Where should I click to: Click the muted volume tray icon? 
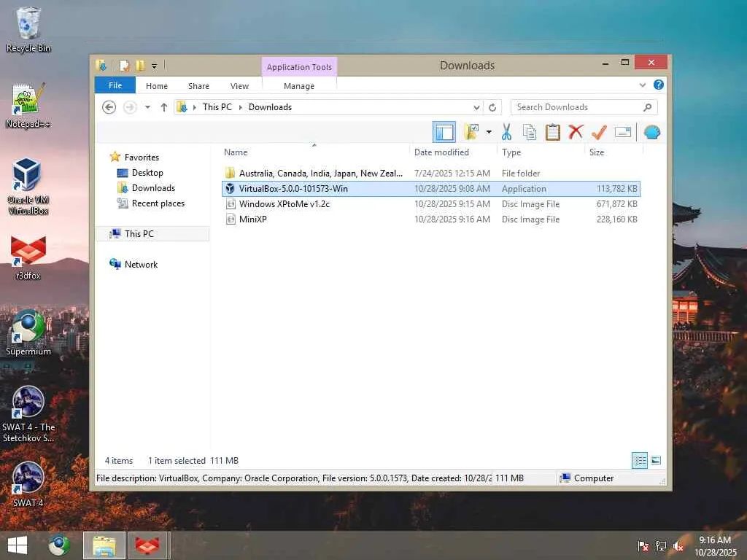[x=678, y=545]
